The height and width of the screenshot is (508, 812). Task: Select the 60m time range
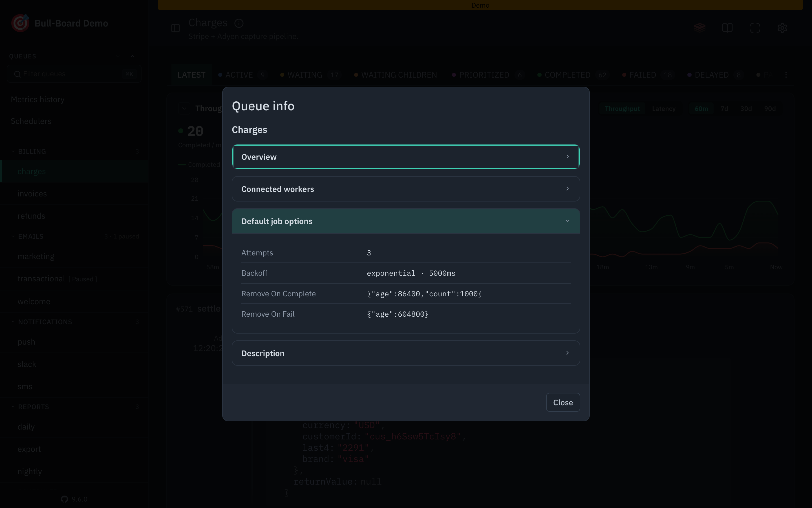coord(701,109)
